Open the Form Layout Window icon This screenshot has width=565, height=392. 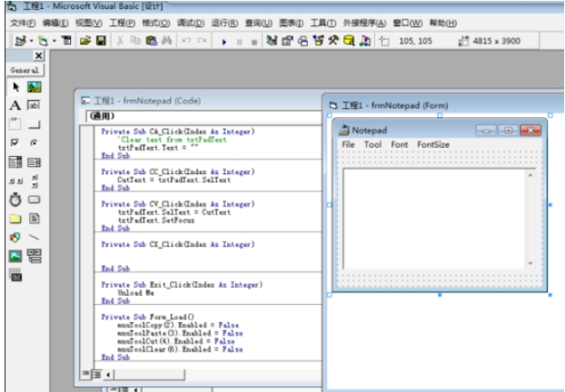[302, 41]
